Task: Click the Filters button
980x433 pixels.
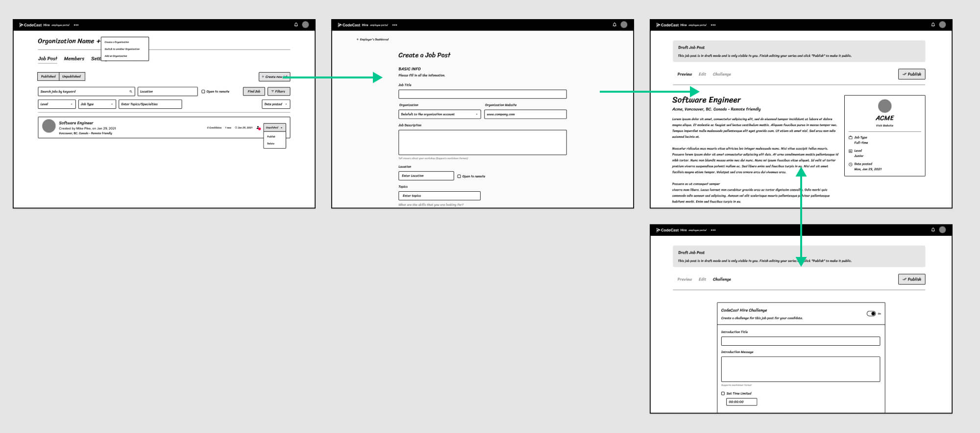Action: click(278, 92)
